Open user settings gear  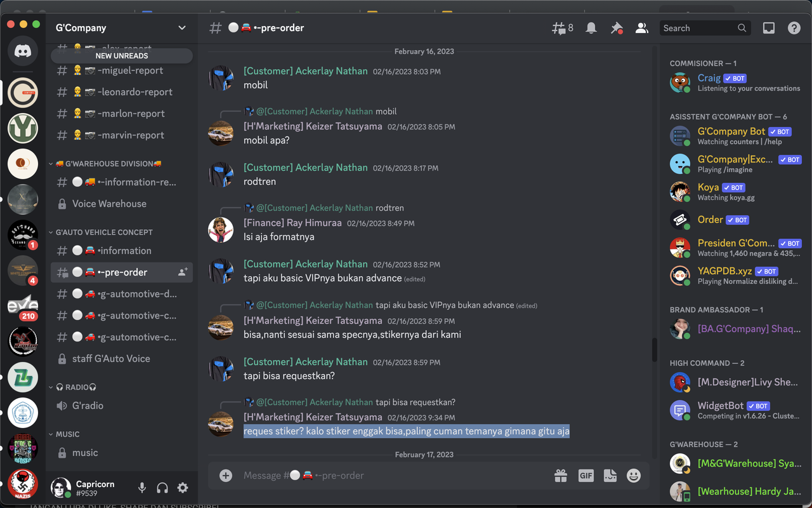click(183, 488)
